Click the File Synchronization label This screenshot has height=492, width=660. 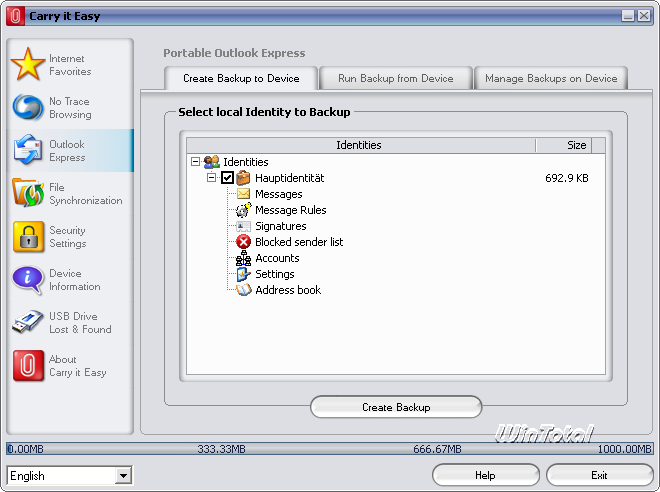[86, 194]
